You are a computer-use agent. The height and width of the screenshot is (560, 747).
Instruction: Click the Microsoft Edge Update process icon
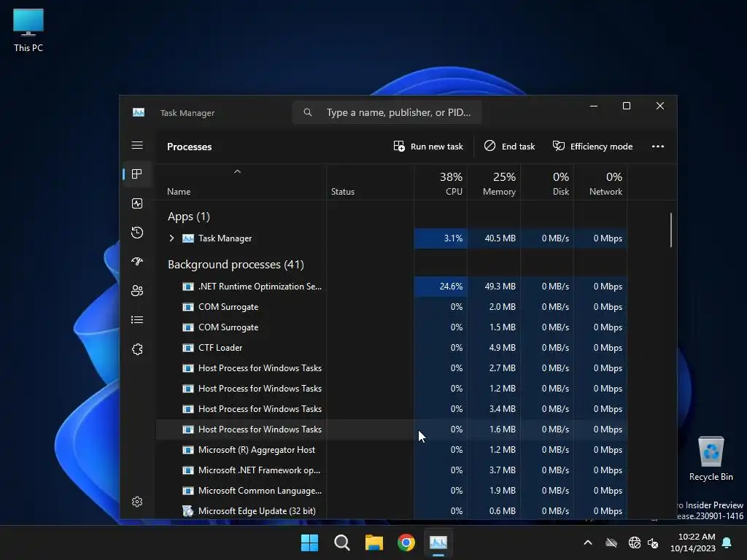point(188,511)
